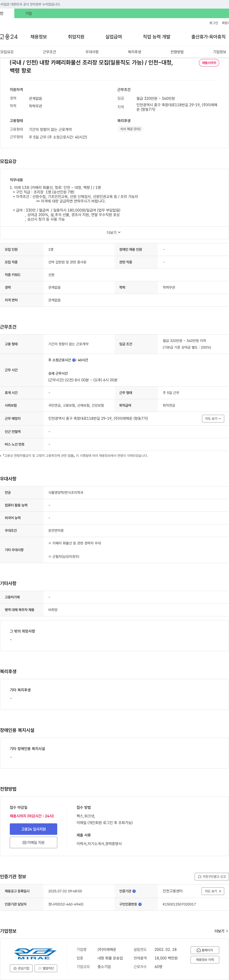Report false ad via 거짓구인광고 신고

212,877
